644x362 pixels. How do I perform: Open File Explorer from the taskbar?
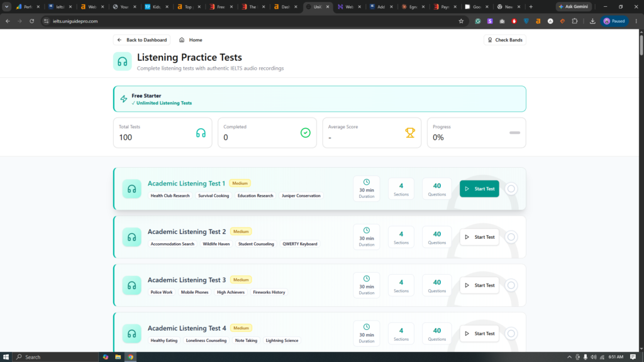118,357
